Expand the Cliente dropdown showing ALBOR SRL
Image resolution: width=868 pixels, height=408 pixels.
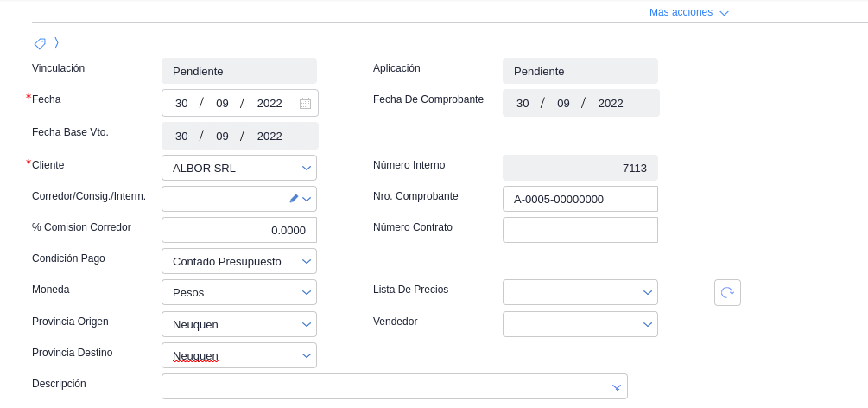(x=307, y=168)
